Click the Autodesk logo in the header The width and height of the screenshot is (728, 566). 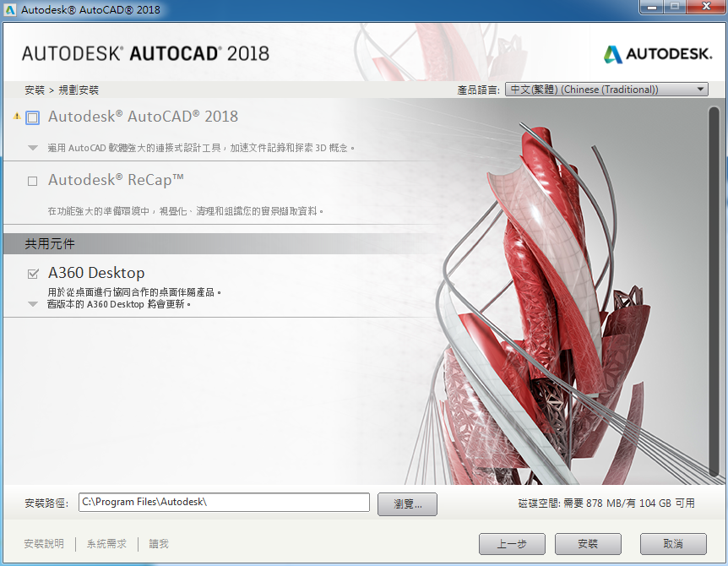coord(657,54)
